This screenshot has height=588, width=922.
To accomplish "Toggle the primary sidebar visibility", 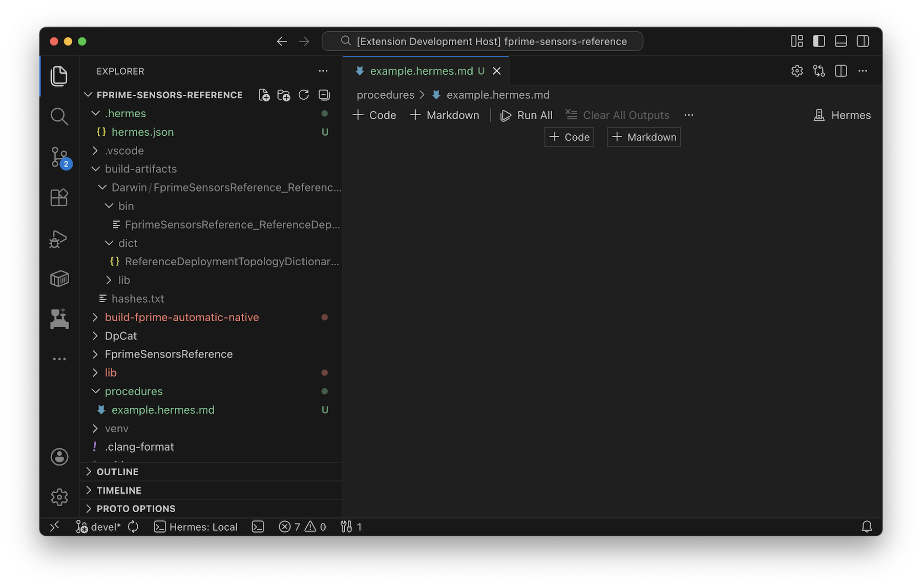I will [819, 41].
